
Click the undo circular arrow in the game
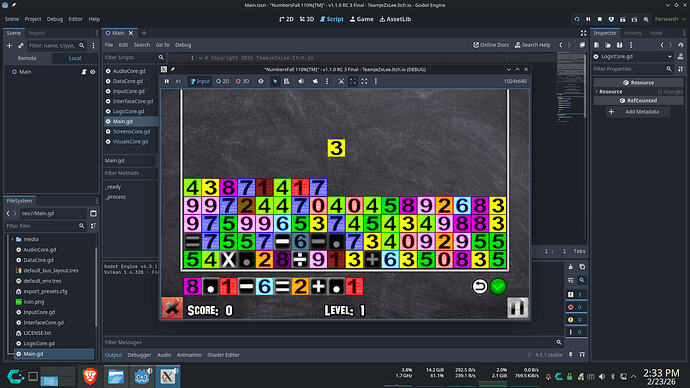480,286
